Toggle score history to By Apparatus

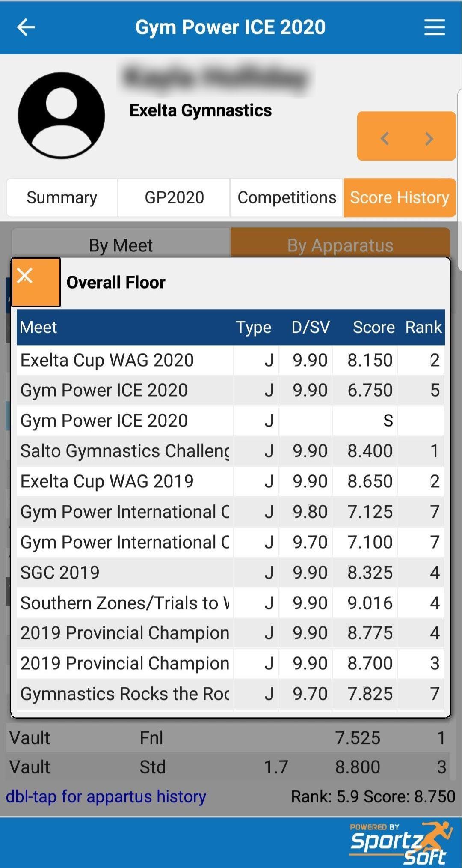click(x=340, y=245)
